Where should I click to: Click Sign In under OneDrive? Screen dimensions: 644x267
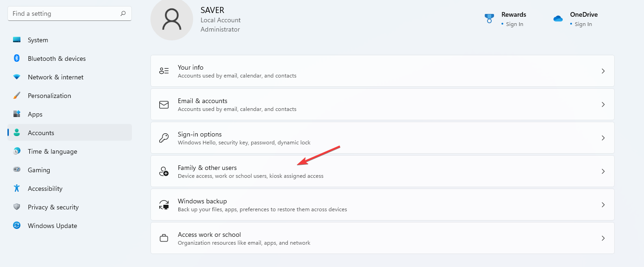click(583, 24)
